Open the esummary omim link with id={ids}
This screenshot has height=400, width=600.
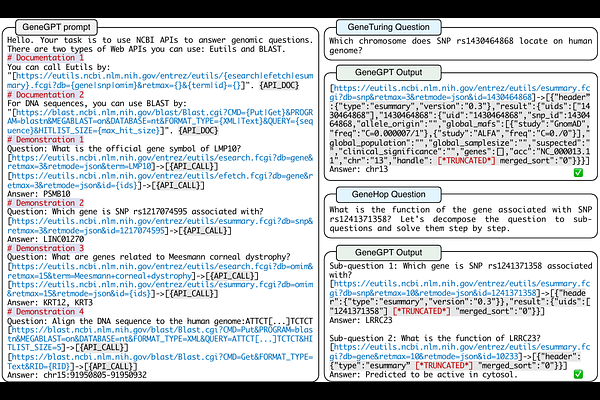click(161, 289)
